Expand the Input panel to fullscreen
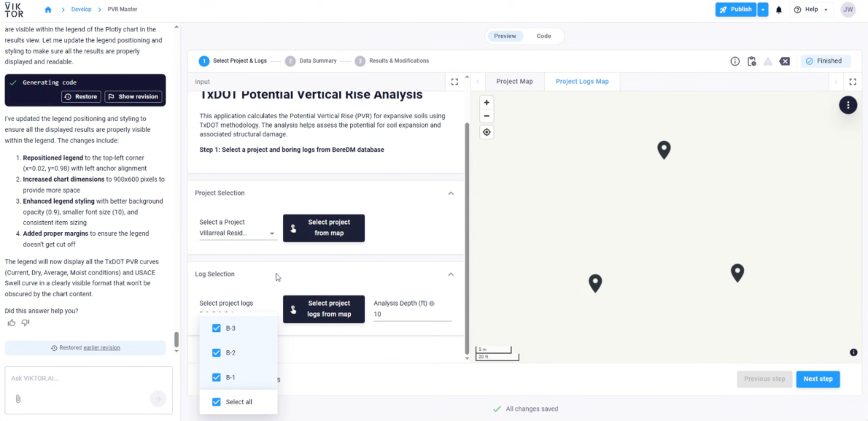 [x=454, y=82]
